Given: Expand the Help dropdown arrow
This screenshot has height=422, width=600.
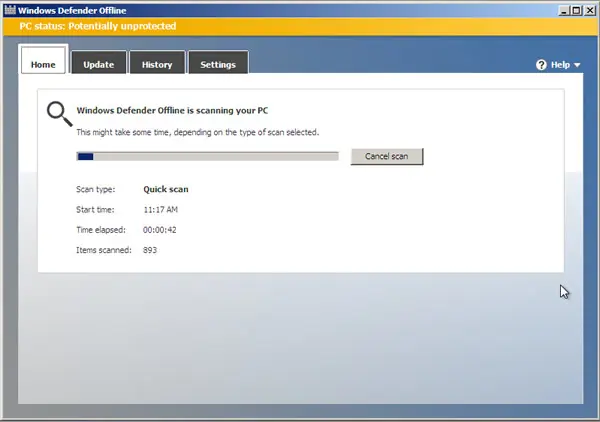Looking at the screenshot, I should point(577,65).
